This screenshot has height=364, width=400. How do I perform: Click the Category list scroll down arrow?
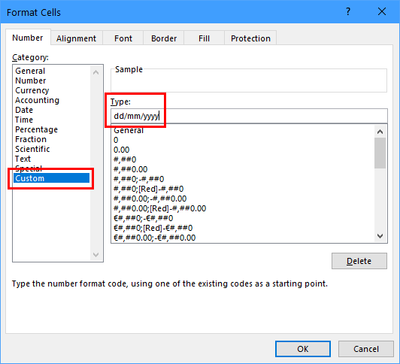(96, 255)
